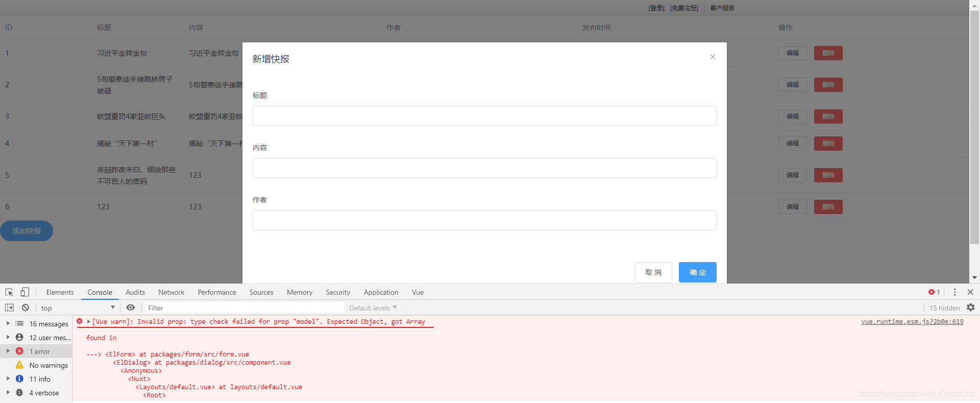Open the Performance tab
980x403 pixels.
point(217,292)
